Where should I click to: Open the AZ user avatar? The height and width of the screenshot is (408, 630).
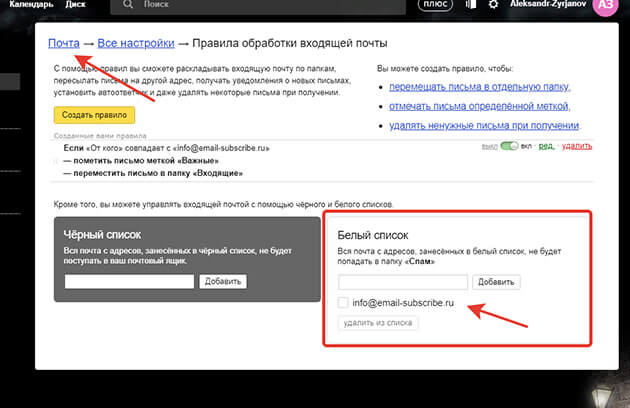pos(605,5)
